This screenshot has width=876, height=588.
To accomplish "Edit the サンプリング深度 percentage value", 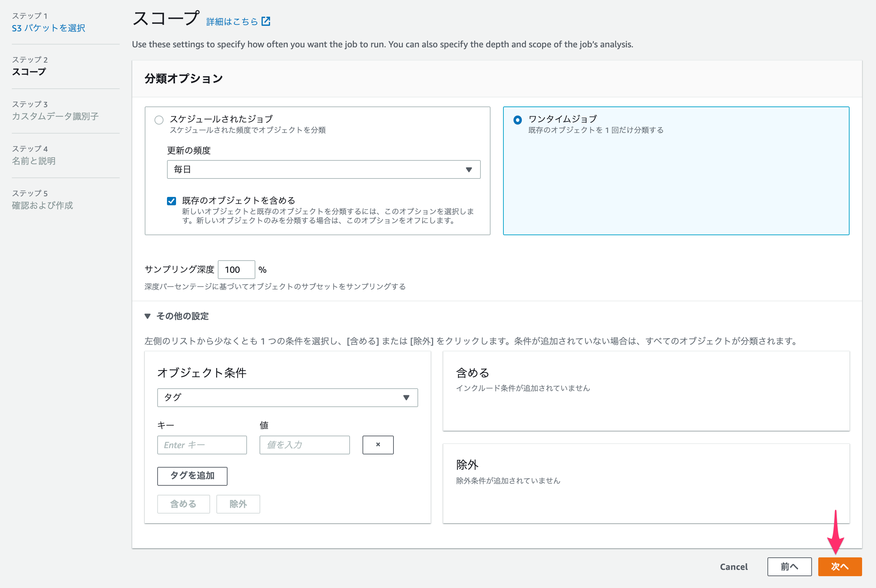I will 236,269.
